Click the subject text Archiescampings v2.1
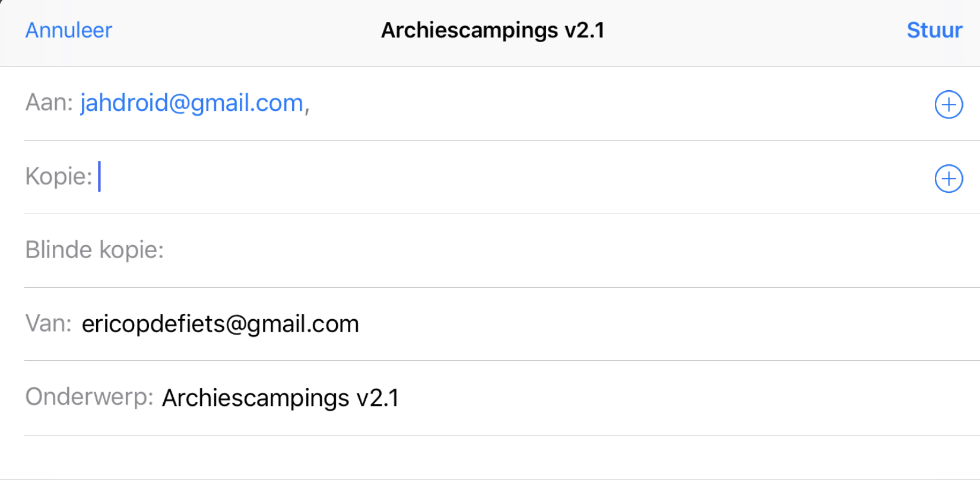This screenshot has height=480, width=980. [x=280, y=398]
